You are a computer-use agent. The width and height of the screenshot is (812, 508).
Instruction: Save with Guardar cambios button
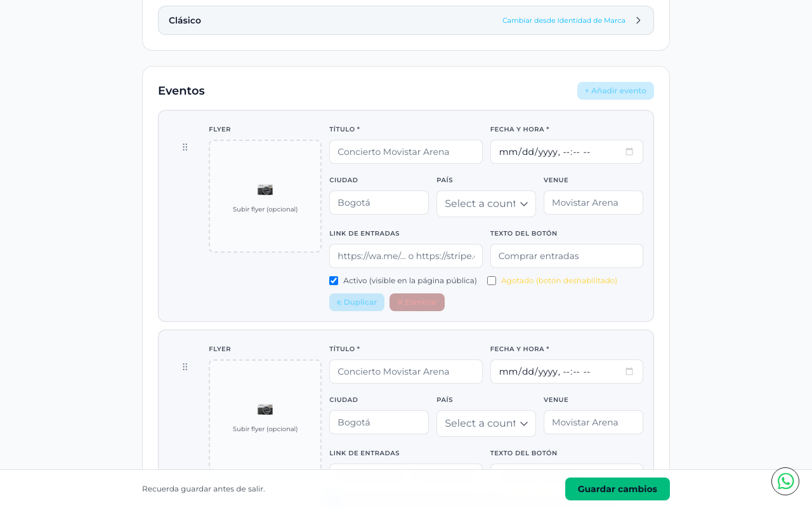click(617, 489)
